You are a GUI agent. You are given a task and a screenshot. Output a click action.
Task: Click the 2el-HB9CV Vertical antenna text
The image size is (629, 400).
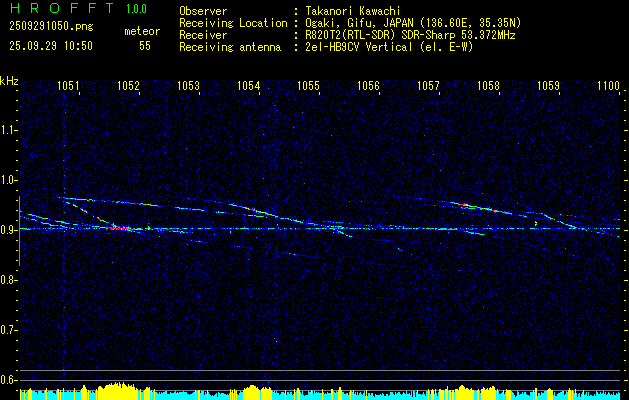tap(390, 47)
